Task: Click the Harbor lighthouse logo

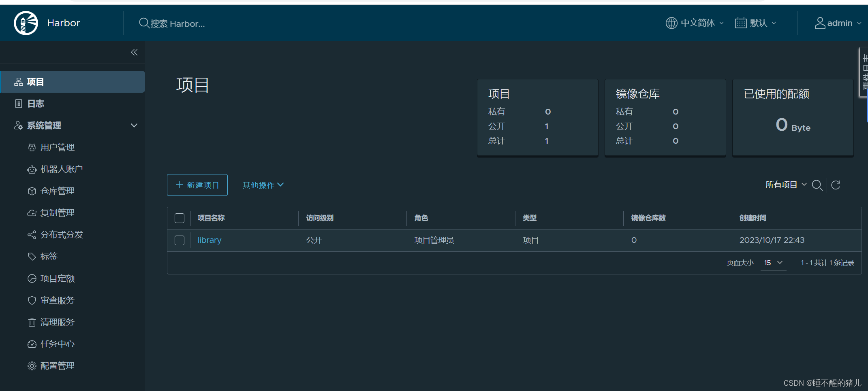Action: pyautogui.click(x=26, y=23)
